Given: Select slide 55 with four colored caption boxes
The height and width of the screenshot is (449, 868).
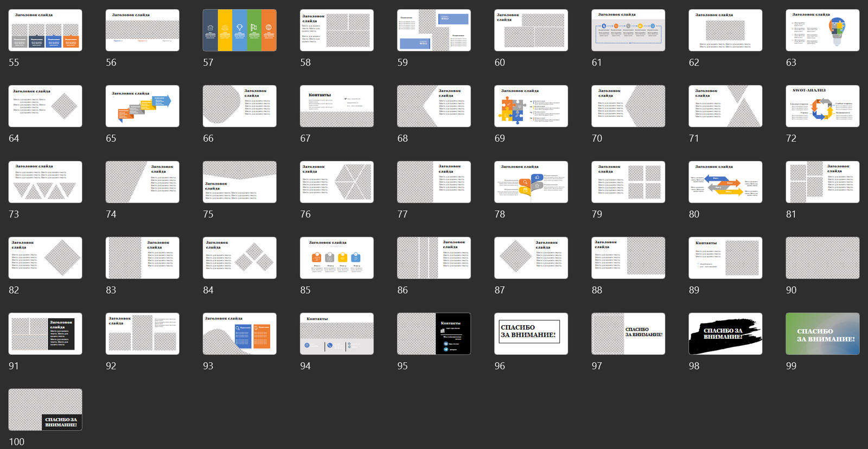Looking at the screenshot, I should tap(45, 30).
